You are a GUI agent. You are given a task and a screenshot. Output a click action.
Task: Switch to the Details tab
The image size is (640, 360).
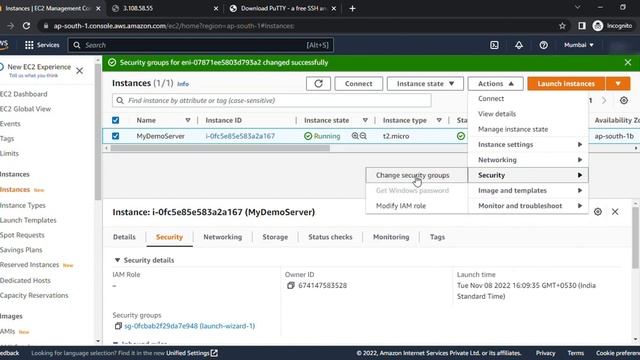124,237
